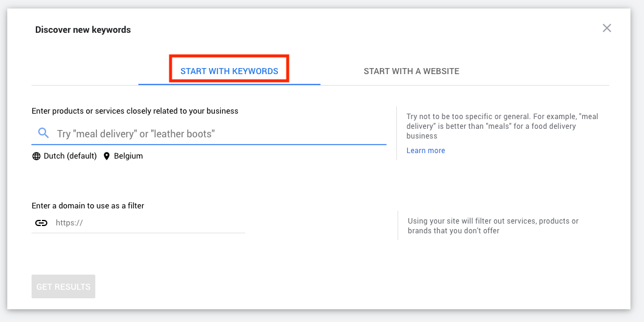Viewport: 644px width, 322px height.
Task: Focus the https:// domain filter field
Action: click(x=138, y=223)
